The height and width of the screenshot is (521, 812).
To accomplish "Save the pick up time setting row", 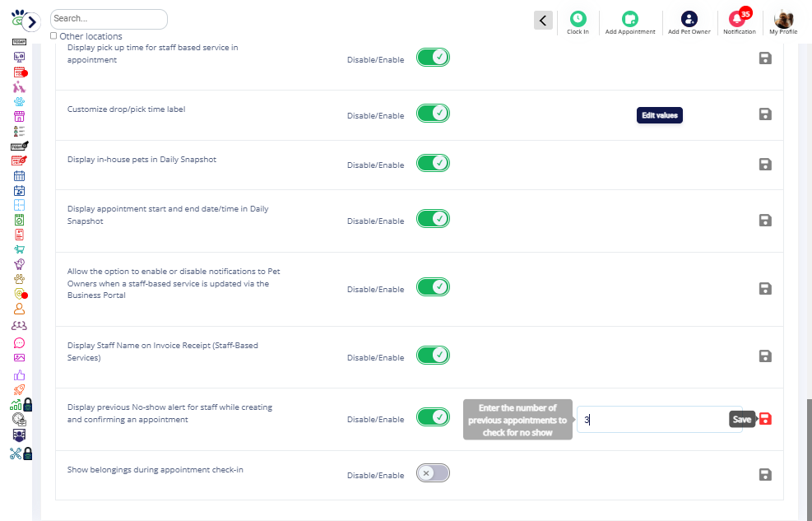I will coord(765,58).
